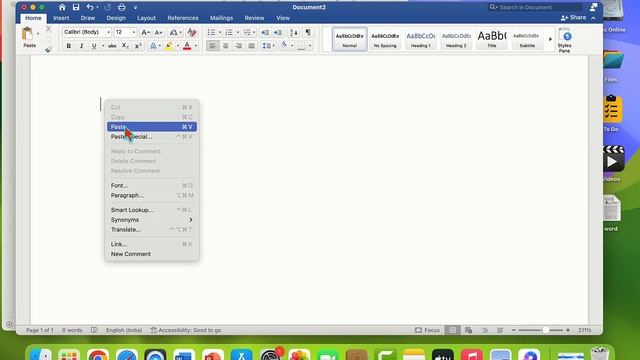Viewport: 640px width, 360px height.
Task: Open bullets list dropdown arrow
Action: (220, 32)
